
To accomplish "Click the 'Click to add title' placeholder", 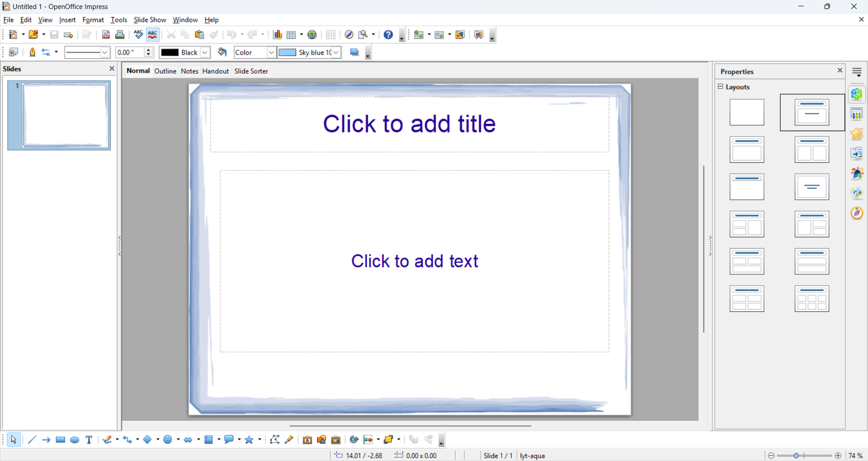I will [x=410, y=124].
